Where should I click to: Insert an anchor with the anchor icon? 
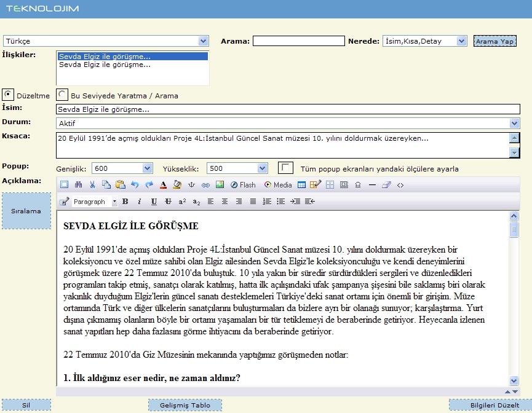click(x=191, y=184)
